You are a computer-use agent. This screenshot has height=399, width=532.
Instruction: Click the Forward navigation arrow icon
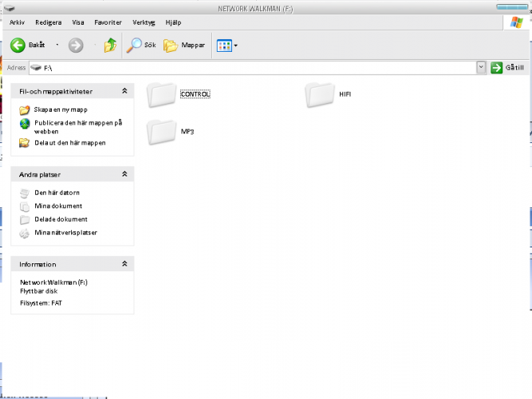pos(77,45)
